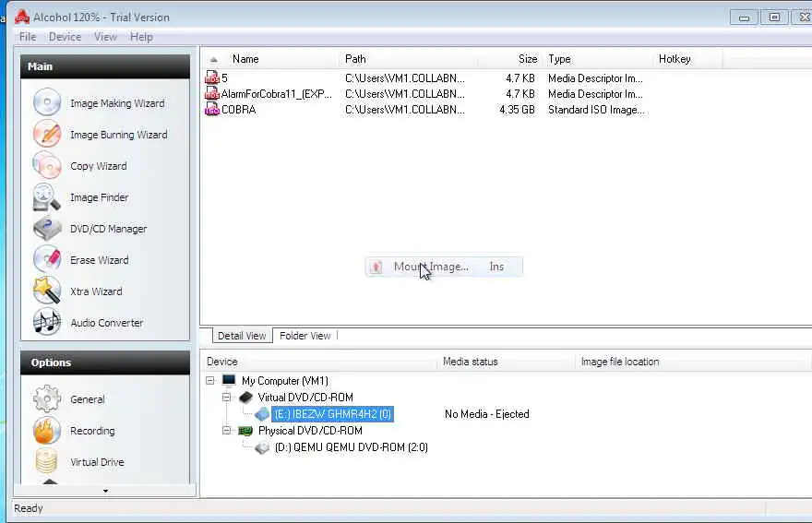Open General options link
Viewport: 812px width, 523px height.
[88, 399]
